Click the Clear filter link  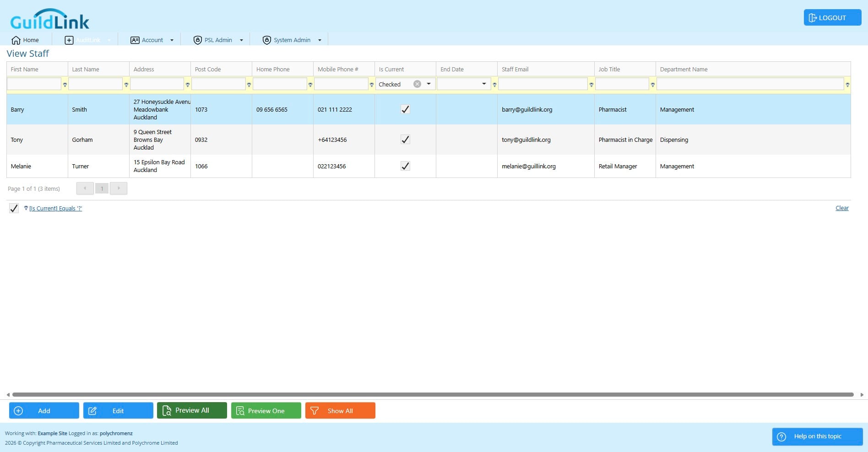pyautogui.click(x=842, y=208)
